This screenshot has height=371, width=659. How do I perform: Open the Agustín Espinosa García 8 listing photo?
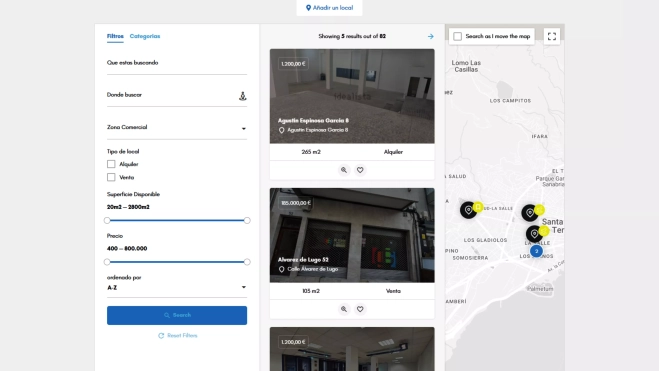click(x=352, y=96)
